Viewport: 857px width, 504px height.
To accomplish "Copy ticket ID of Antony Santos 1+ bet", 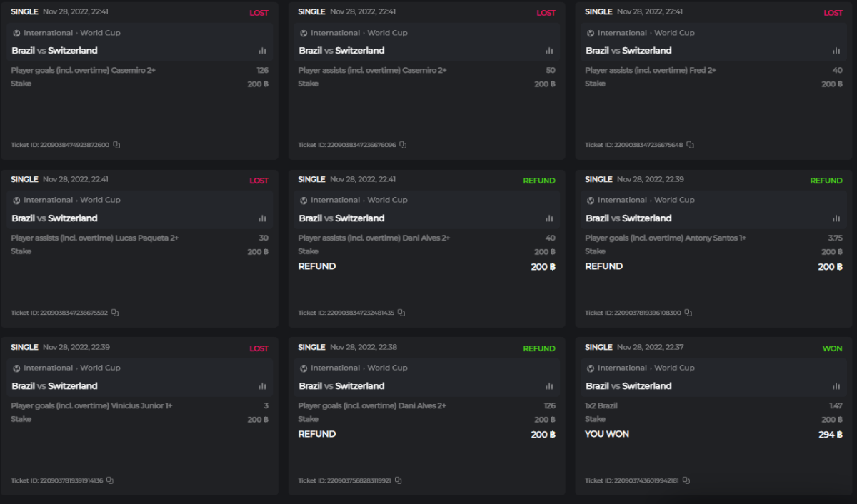I will (x=688, y=313).
